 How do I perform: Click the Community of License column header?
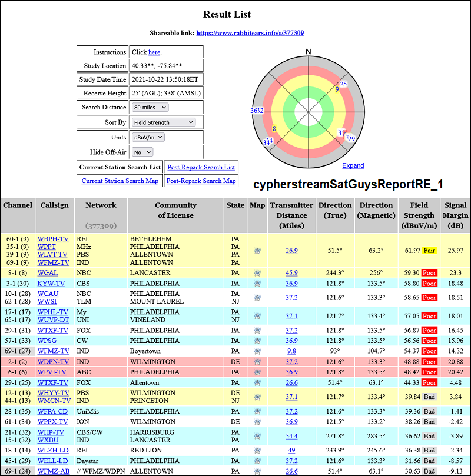[x=175, y=215]
